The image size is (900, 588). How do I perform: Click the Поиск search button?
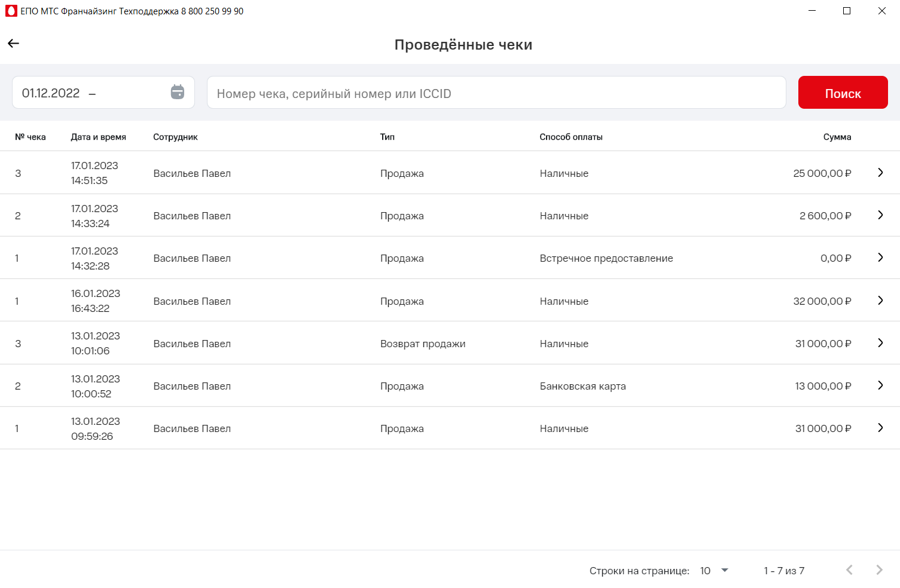coord(843,93)
